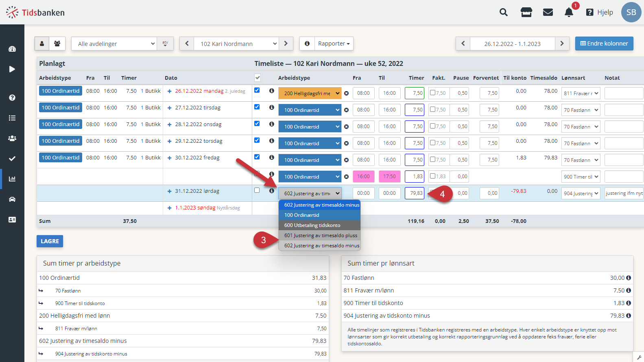
Task: Open Alle avdelinger dropdown
Action: point(114,44)
